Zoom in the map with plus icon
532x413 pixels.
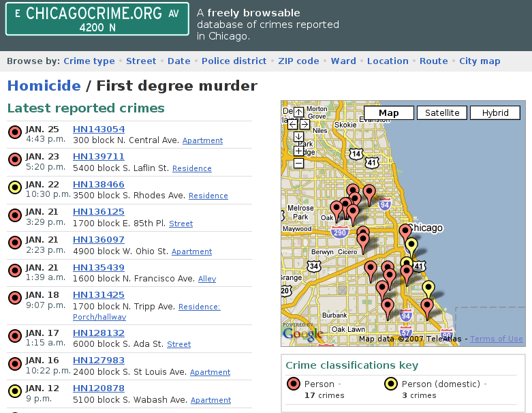point(298,151)
